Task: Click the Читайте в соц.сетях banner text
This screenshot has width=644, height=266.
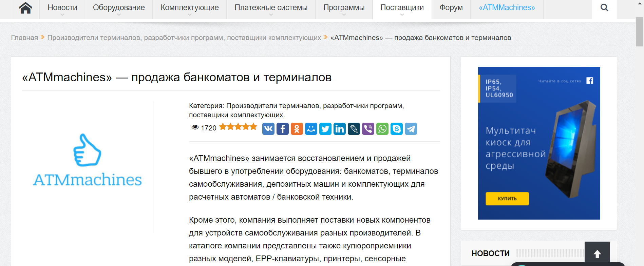Action: pyautogui.click(x=560, y=81)
